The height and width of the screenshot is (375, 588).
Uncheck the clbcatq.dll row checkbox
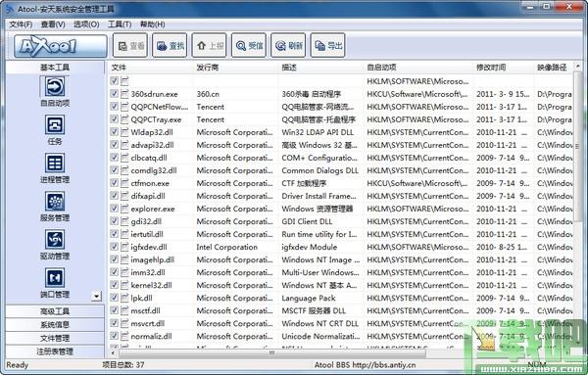pos(114,158)
